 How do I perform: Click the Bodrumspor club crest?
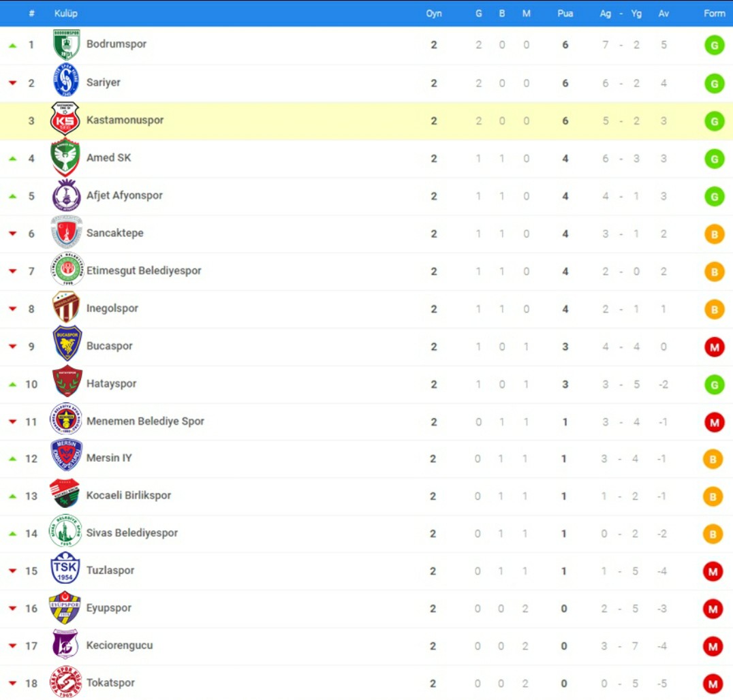(x=66, y=44)
